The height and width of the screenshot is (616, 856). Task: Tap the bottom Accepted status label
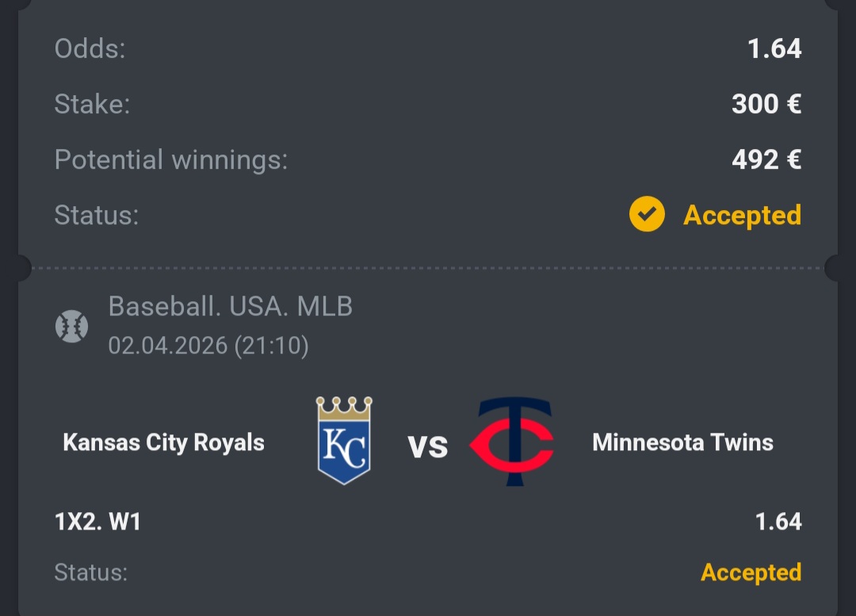click(x=751, y=572)
